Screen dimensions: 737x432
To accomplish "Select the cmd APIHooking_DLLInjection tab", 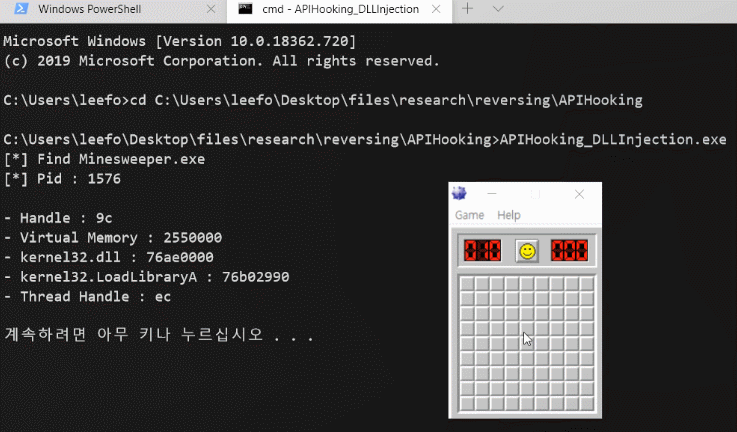I will [x=339, y=9].
